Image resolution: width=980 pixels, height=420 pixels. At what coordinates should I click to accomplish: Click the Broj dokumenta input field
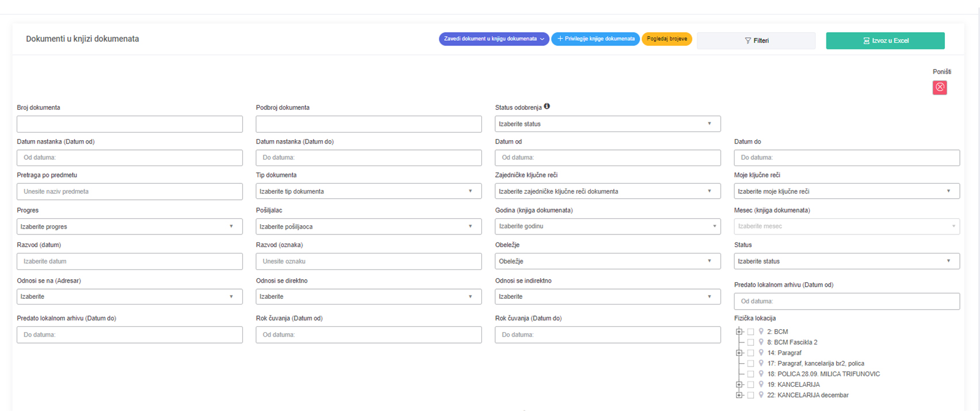tap(129, 124)
